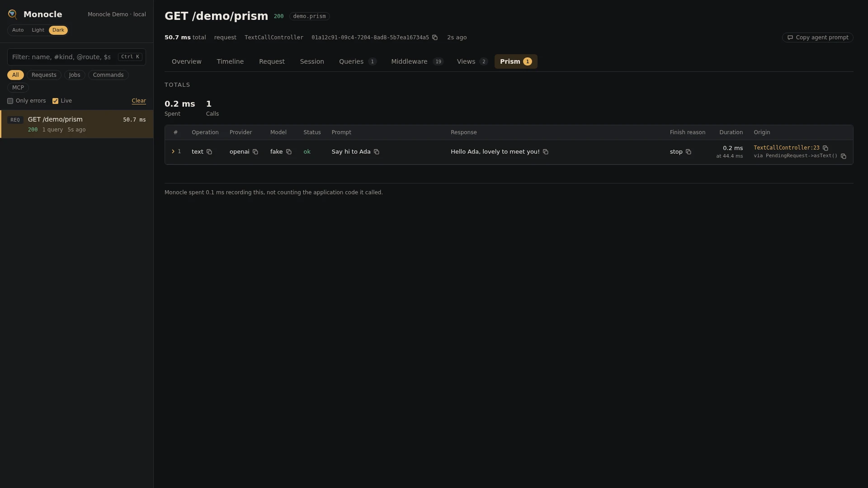This screenshot has height=488, width=868.
Task: Copy the prompt Say hi to Ada
Action: 377,152
